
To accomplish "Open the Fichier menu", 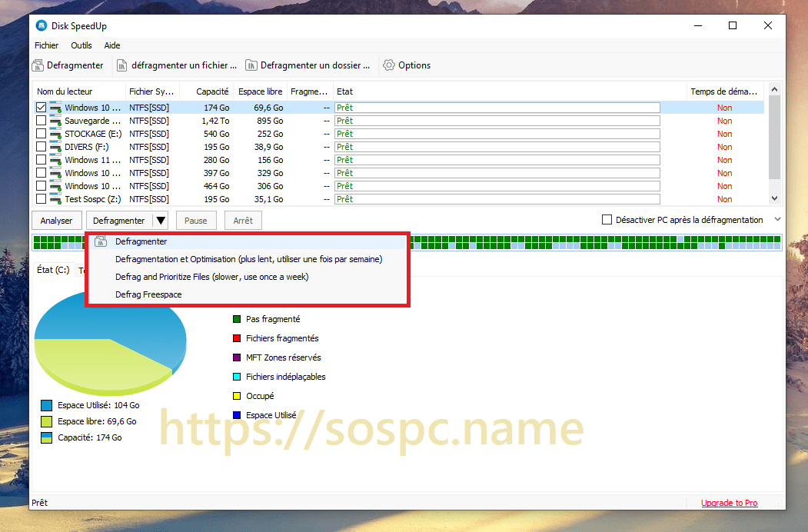I will [46, 45].
